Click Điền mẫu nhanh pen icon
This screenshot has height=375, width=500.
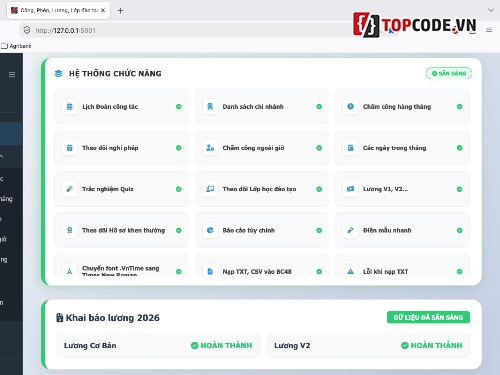[x=350, y=230]
